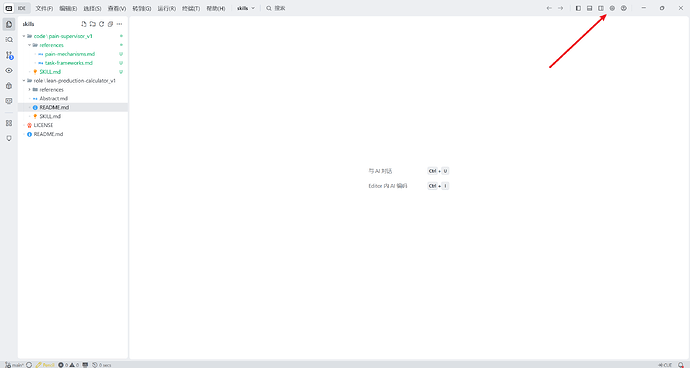Open the eye-shaped preview view in the sidebar
The width and height of the screenshot is (690, 368).
(9, 70)
